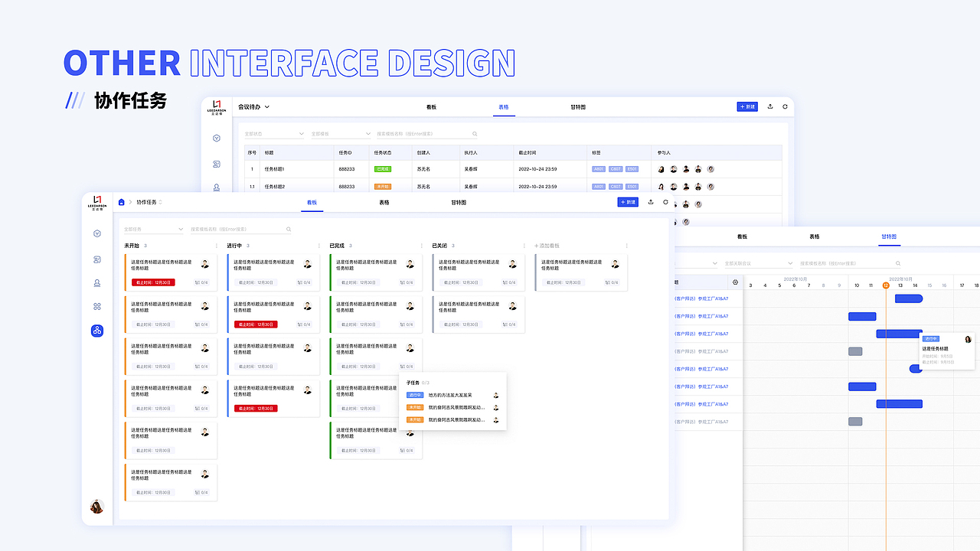This screenshot has height=551, width=980.
Task: Click top shield icon in kanban sidebar
Action: [x=97, y=233]
